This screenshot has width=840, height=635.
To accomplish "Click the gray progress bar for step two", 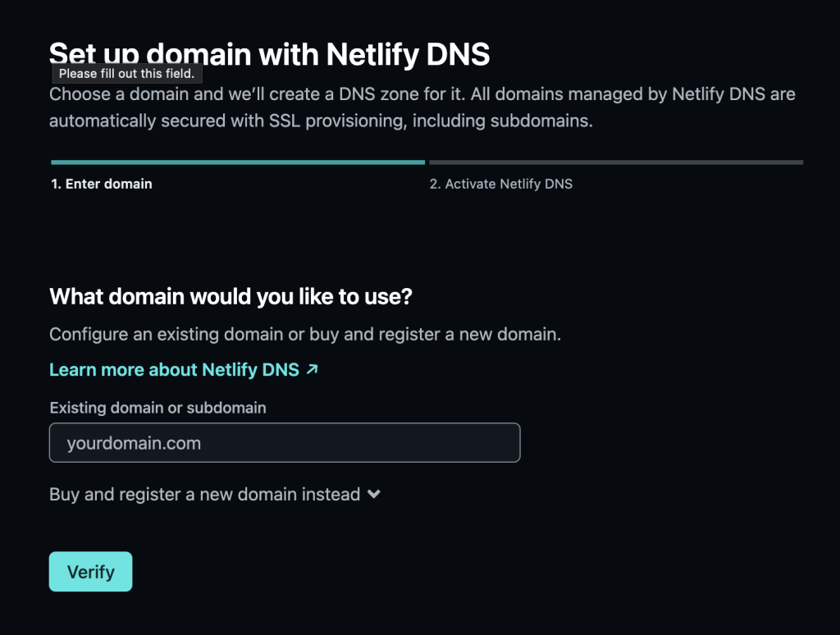I will (x=615, y=162).
